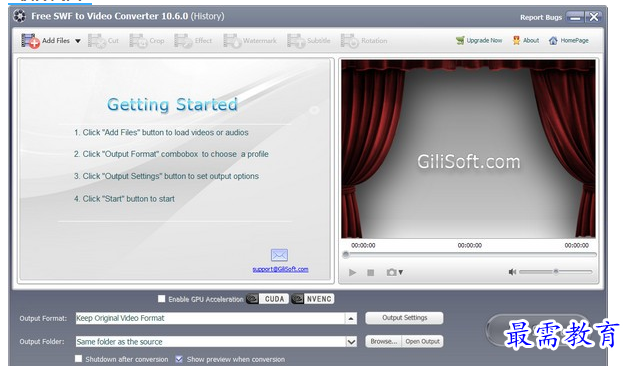Take a snapshot with camera icon
Screen dimensions: 628x366
(391, 272)
